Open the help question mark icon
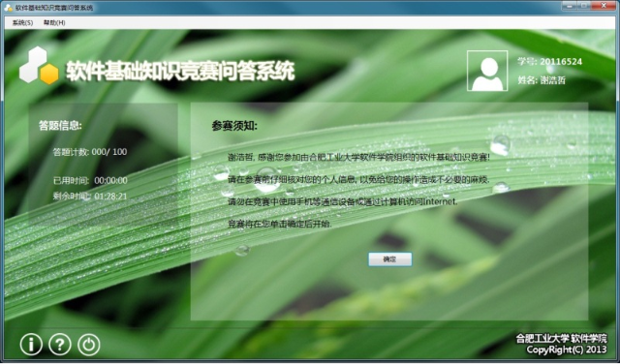The width and height of the screenshot is (620, 364). pos(60,345)
